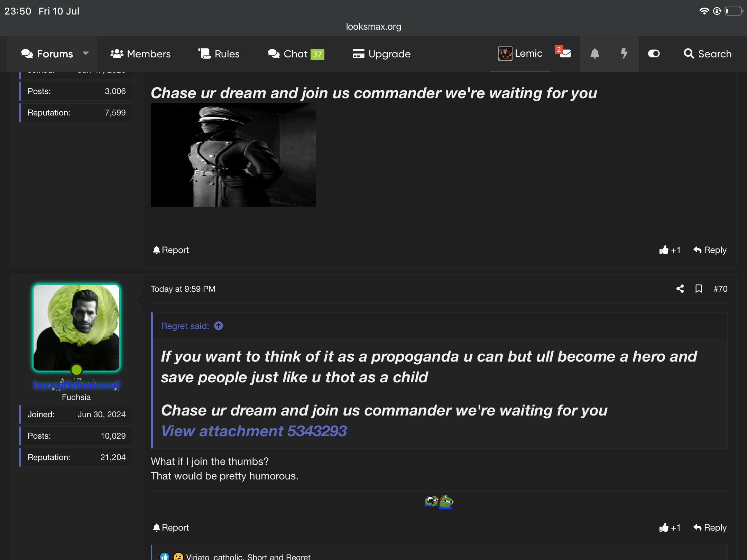The image size is (747, 560).
Task: Click the Search magnifier in navbar
Action: coord(708,54)
